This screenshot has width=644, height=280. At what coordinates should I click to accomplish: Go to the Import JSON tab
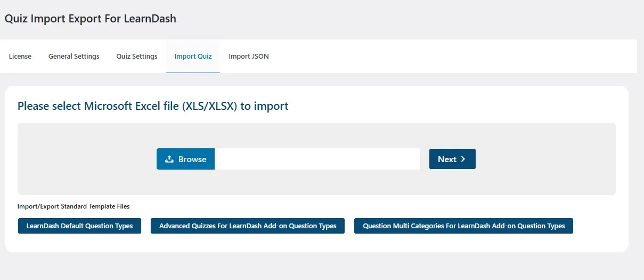point(249,56)
